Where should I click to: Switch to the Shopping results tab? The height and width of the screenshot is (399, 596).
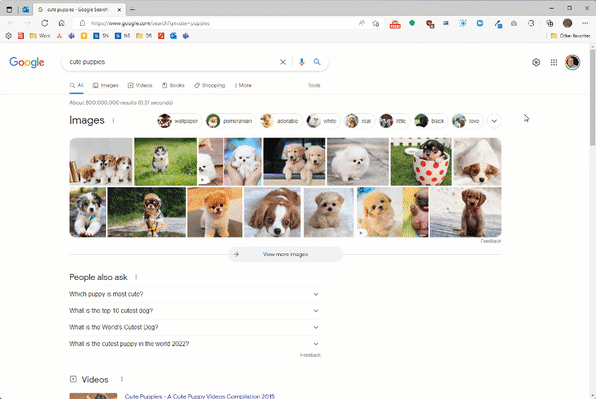209,86
